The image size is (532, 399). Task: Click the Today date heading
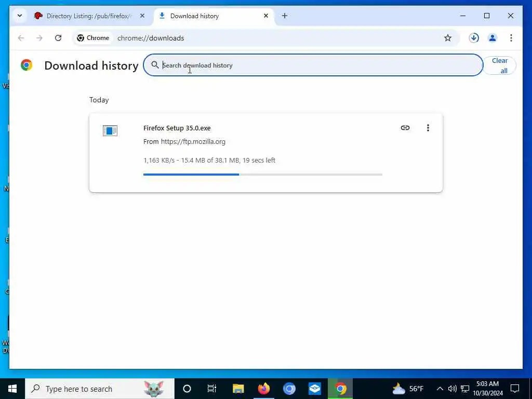pyautogui.click(x=99, y=100)
